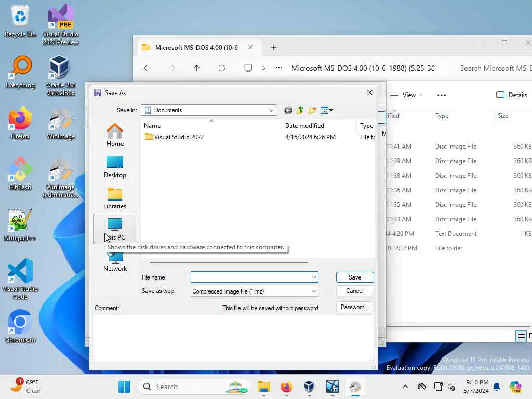Click the Cancel button
532x399 pixels.
(x=355, y=291)
